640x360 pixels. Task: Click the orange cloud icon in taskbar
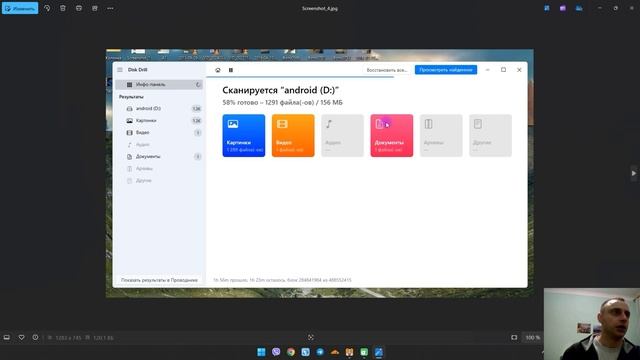335,352
